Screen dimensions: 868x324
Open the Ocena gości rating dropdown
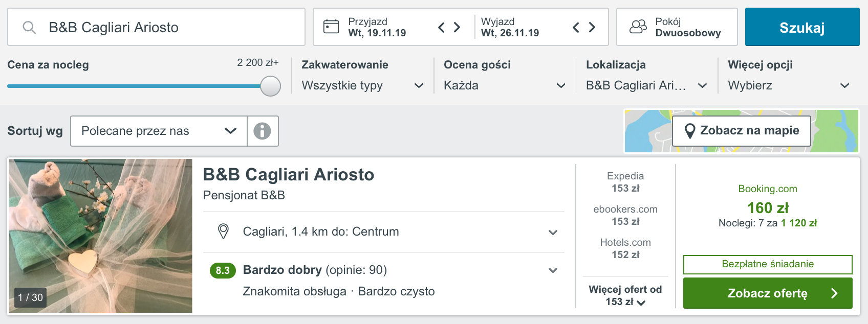point(505,85)
